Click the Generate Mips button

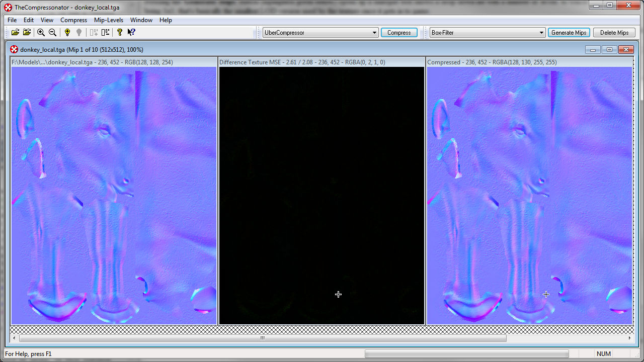(569, 33)
